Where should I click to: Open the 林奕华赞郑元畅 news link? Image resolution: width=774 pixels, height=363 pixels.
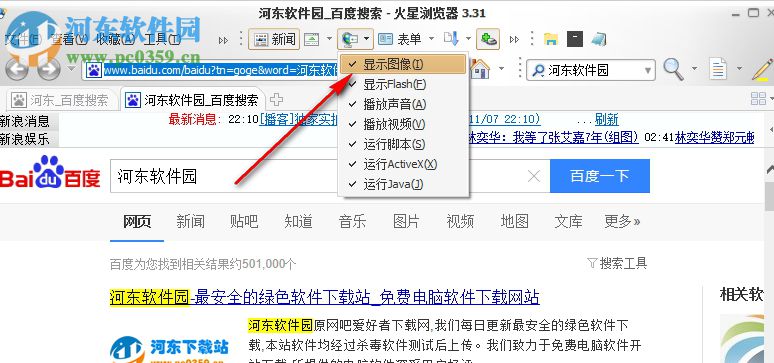point(714,137)
